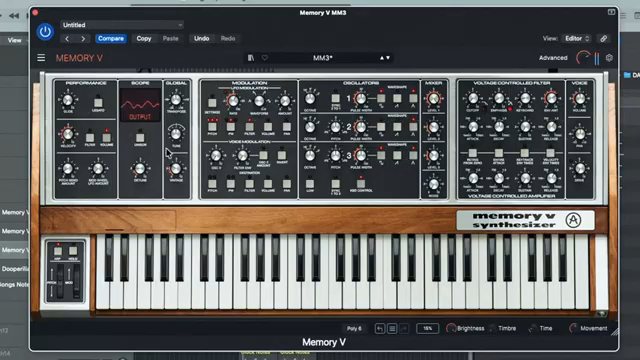The width and height of the screenshot is (640, 360).
Task: Click the master volume knob in toolbar
Action: click(x=584, y=58)
